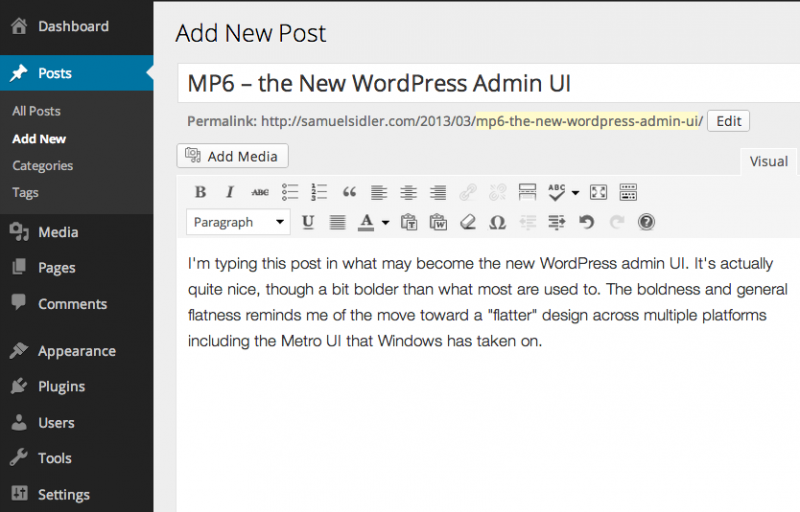Screen dimensions: 800x512
Task: Insert a custom character with Omega icon
Action: point(497,222)
